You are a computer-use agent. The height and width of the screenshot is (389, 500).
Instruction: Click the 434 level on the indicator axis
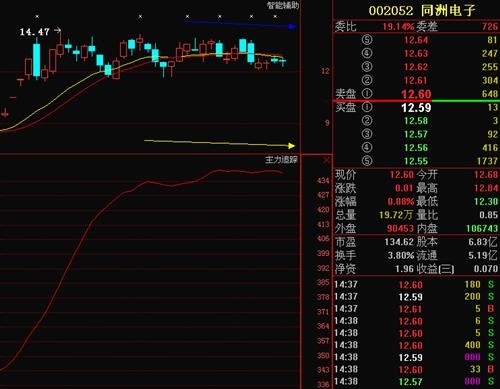click(x=323, y=181)
